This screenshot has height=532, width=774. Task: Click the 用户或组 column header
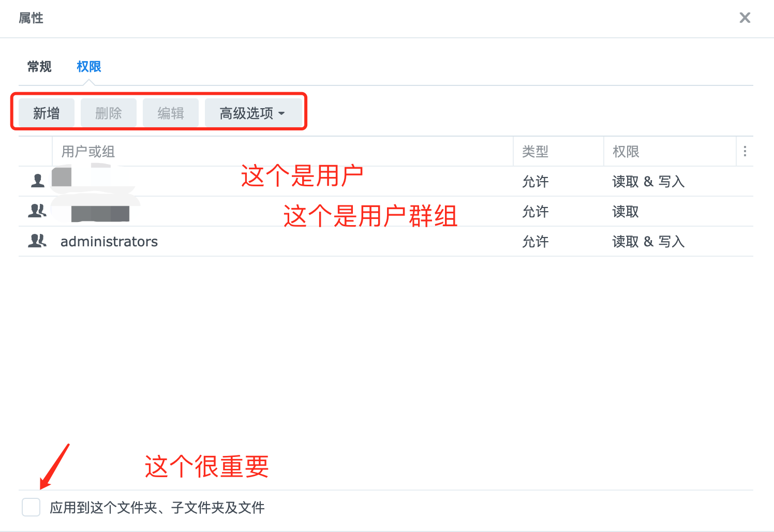[88, 152]
